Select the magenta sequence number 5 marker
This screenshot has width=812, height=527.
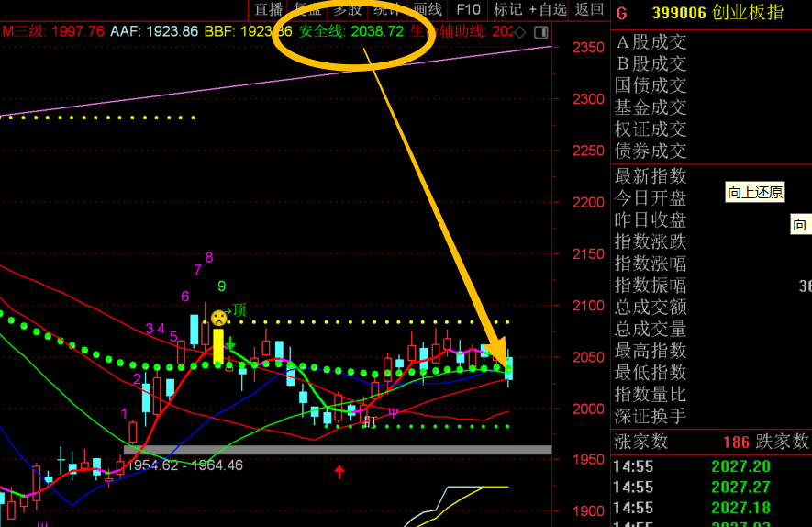click(x=173, y=336)
